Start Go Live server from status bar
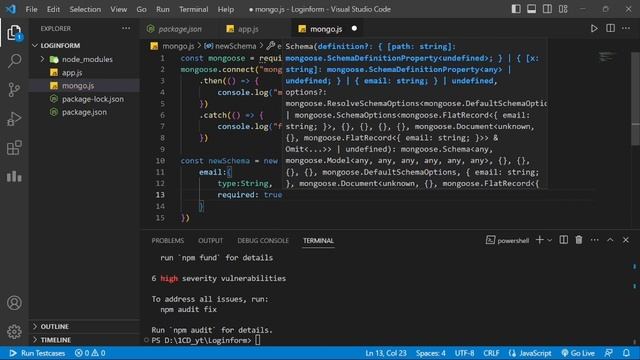 [x=578, y=353]
